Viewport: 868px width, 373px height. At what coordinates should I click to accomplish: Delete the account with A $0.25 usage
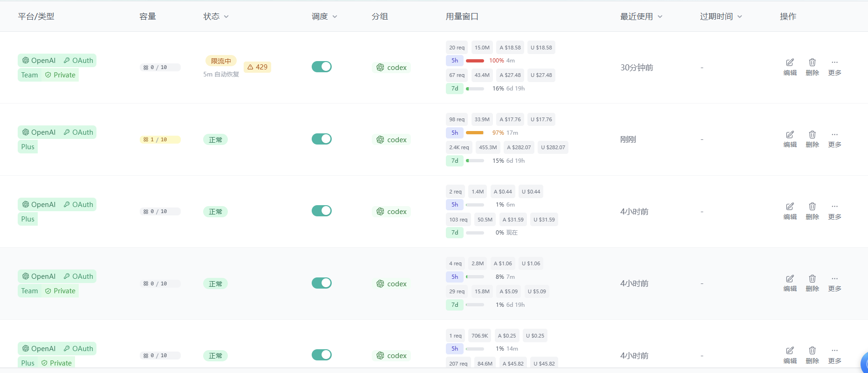812,355
